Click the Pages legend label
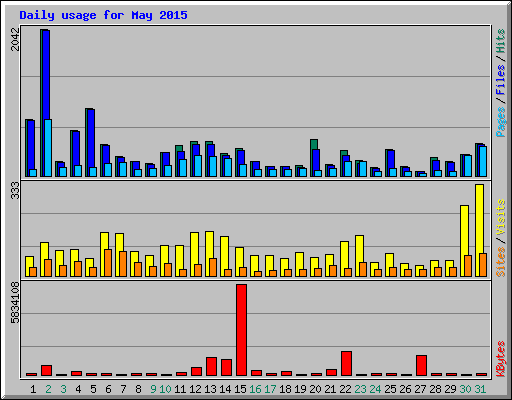Image resolution: width=512 pixels, height=400 pixels. (x=501, y=122)
